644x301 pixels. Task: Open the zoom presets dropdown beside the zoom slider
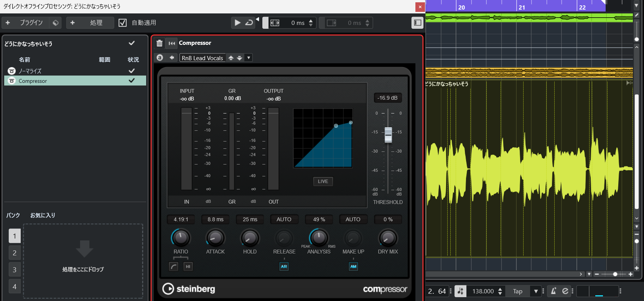click(x=589, y=274)
